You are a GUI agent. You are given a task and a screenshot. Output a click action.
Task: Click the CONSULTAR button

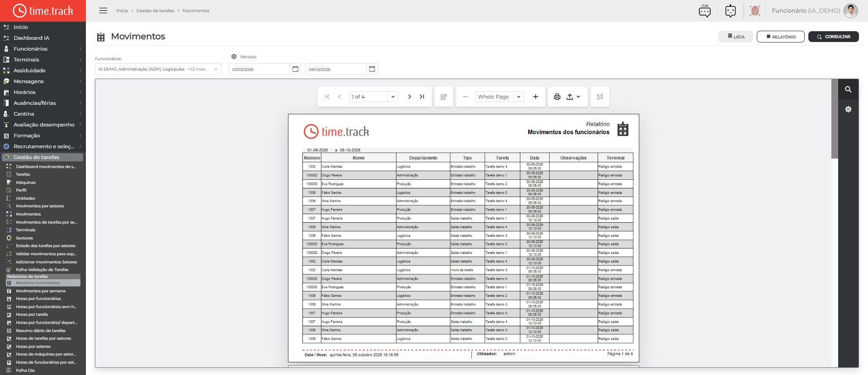coord(834,37)
